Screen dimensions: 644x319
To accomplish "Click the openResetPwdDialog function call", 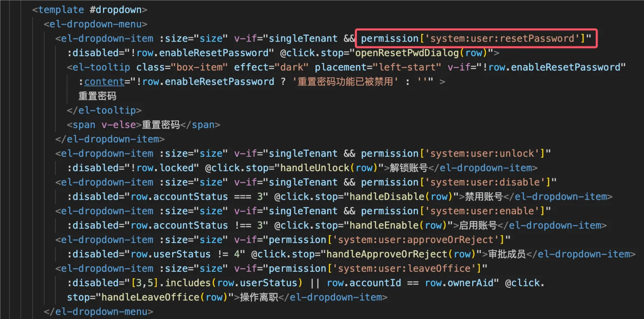I will (422, 53).
